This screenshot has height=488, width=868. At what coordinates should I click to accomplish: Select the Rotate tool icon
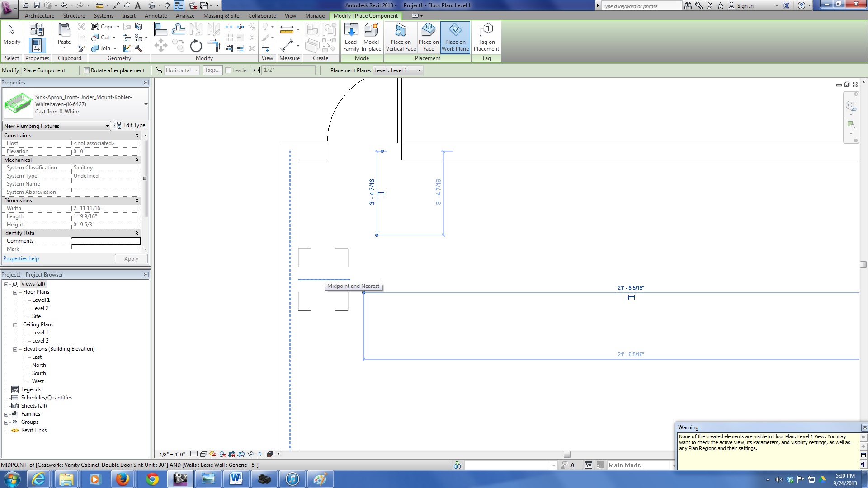tap(196, 46)
